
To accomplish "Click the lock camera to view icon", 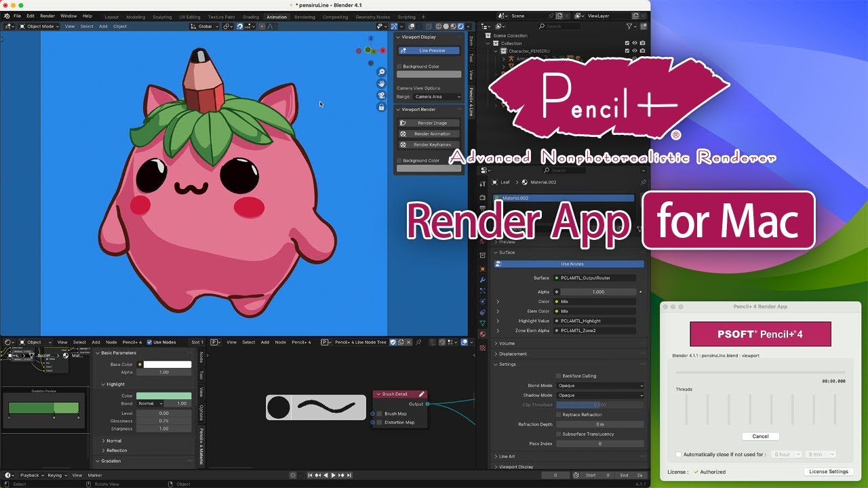I will (x=381, y=107).
